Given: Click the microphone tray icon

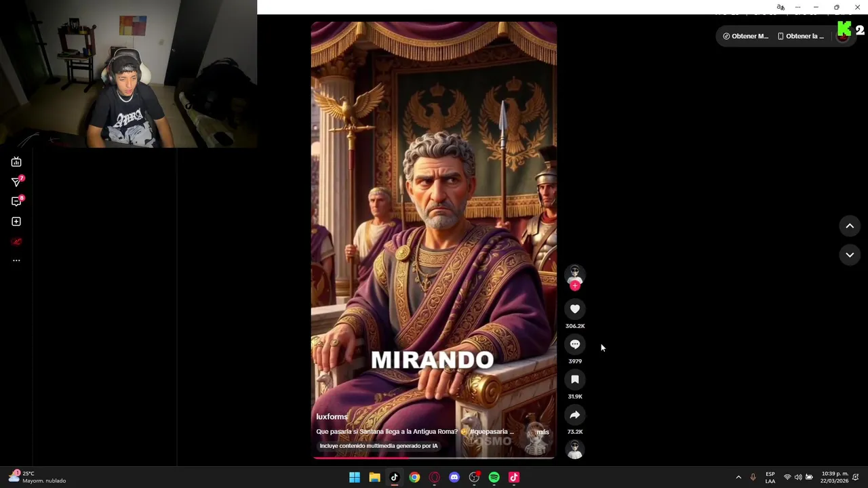Looking at the screenshot, I should coord(753,477).
